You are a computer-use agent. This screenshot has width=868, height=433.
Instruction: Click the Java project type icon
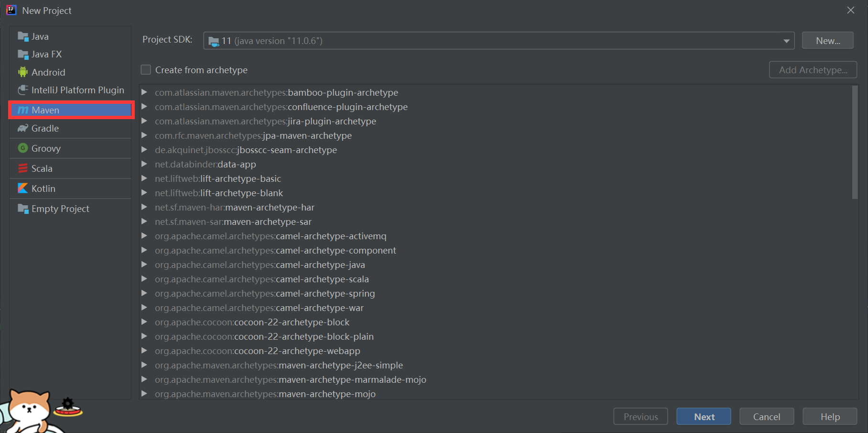(x=23, y=36)
